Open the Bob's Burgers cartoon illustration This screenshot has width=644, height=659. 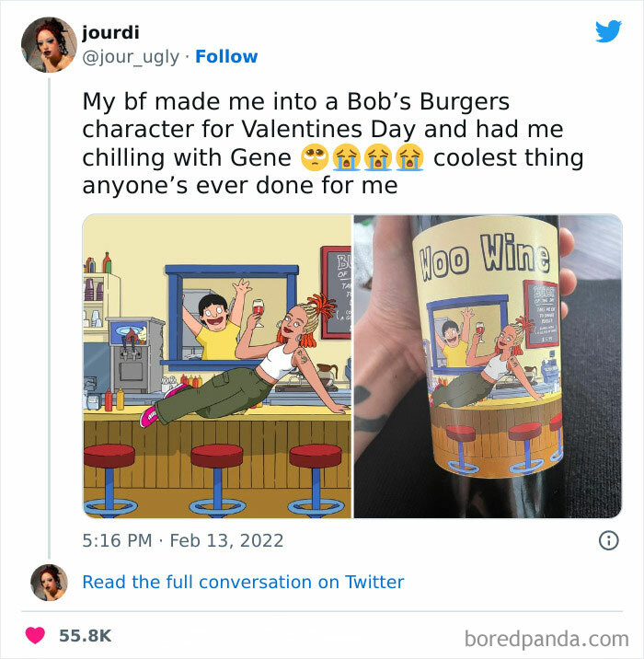pyautogui.click(x=217, y=366)
